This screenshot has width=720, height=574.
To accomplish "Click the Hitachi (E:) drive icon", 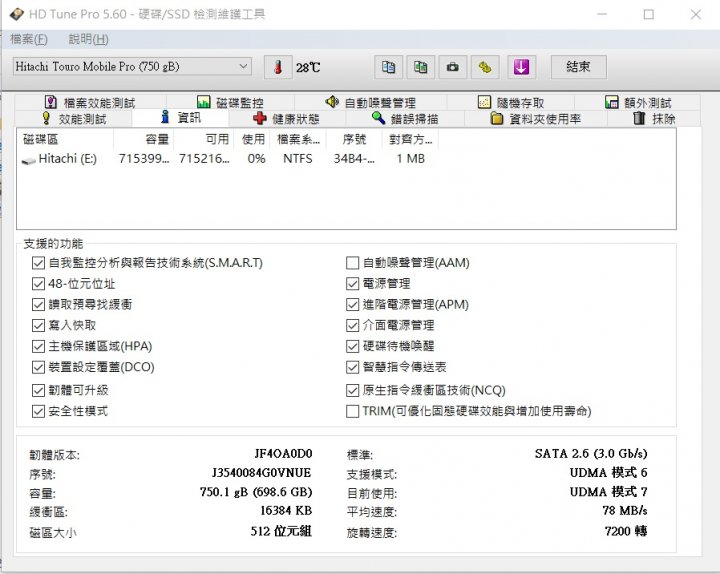I will [28, 160].
